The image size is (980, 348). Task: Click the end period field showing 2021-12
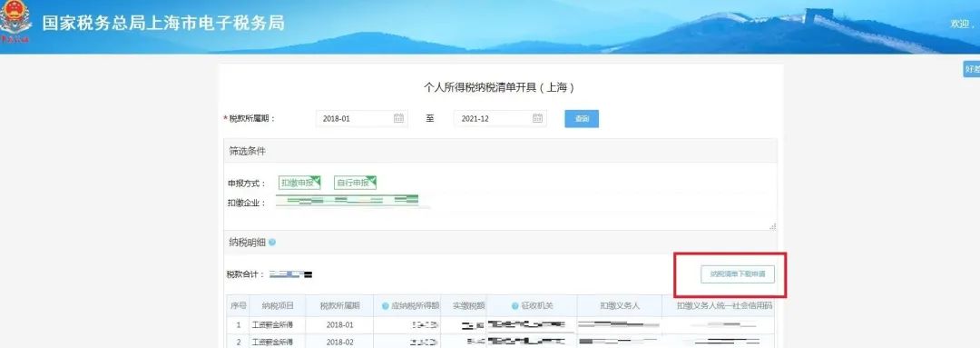[x=501, y=118]
